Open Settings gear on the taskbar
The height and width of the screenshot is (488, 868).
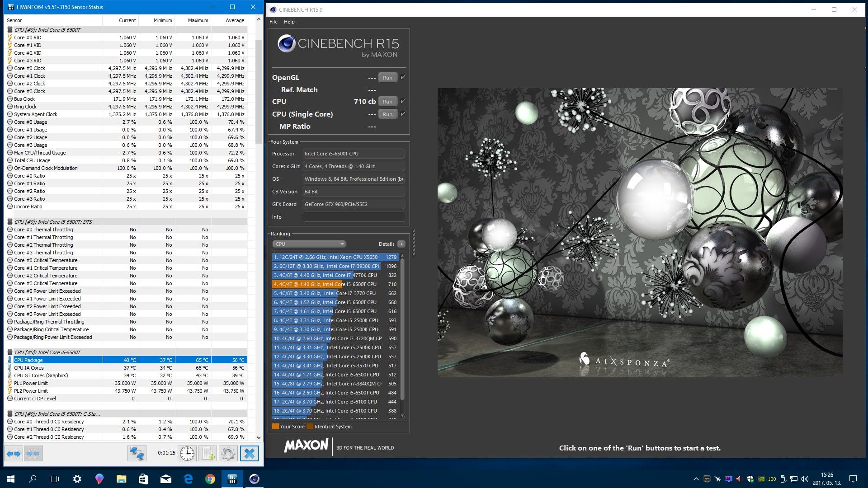pyautogui.click(x=77, y=479)
